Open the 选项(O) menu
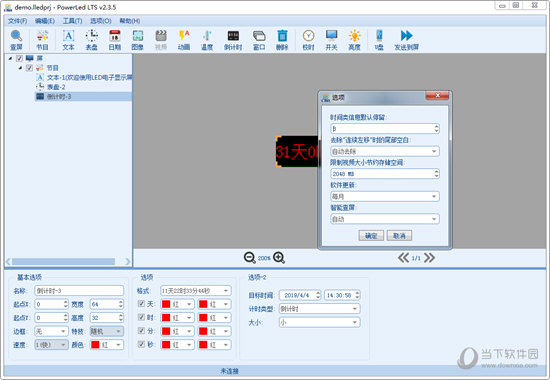550x380 pixels. coord(101,21)
